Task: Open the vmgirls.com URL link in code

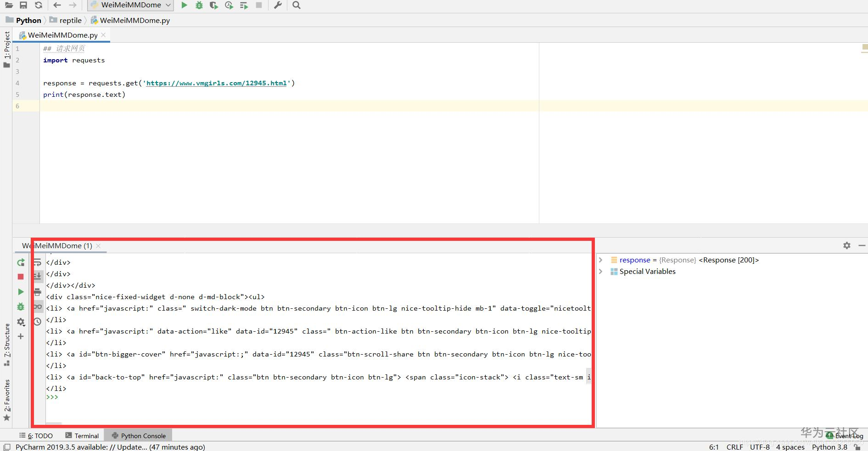Action: 216,83
